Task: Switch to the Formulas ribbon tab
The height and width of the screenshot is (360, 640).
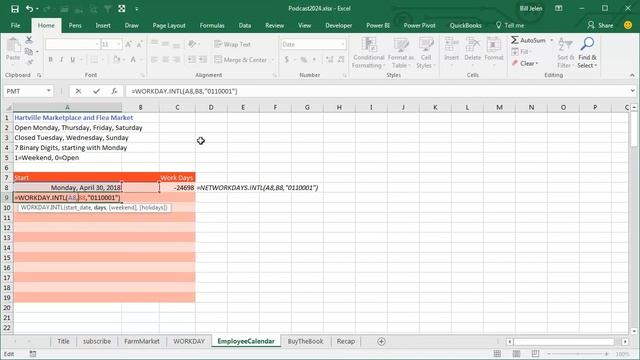Action: tap(212, 25)
